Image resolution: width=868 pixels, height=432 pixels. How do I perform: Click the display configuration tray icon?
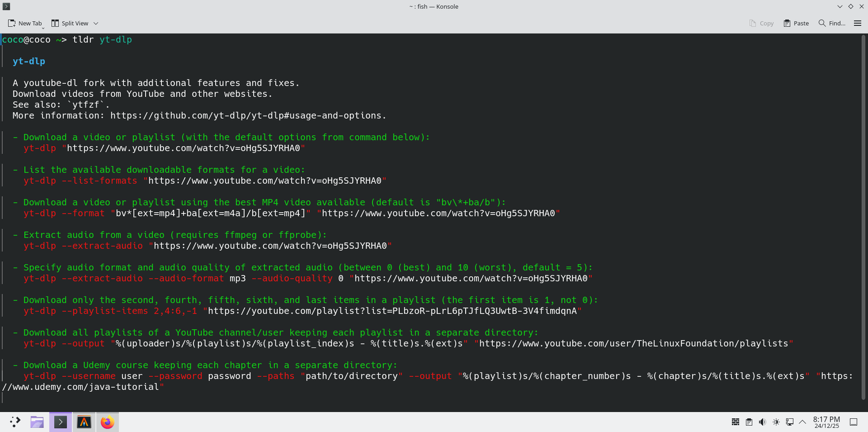(x=790, y=422)
